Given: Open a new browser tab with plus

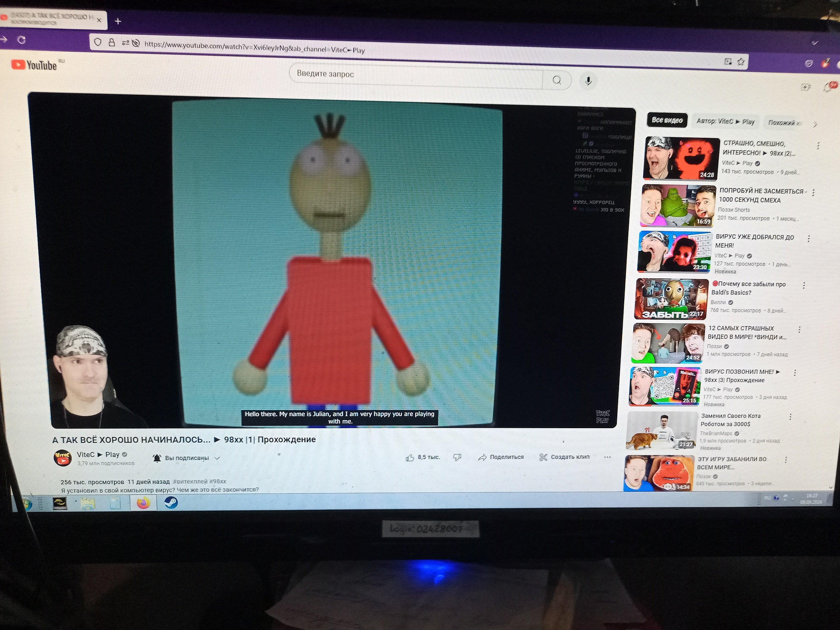Looking at the screenshot, I should (118, 21).
